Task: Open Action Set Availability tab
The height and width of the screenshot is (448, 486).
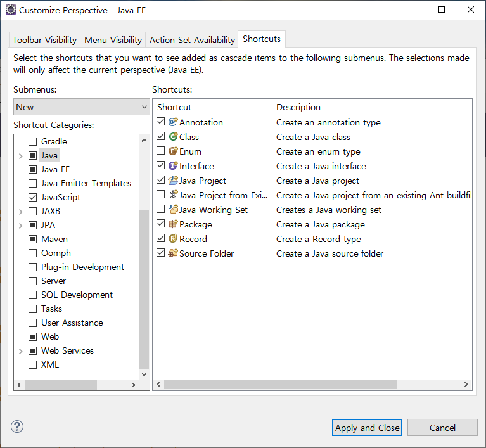Action: point(192,40)
